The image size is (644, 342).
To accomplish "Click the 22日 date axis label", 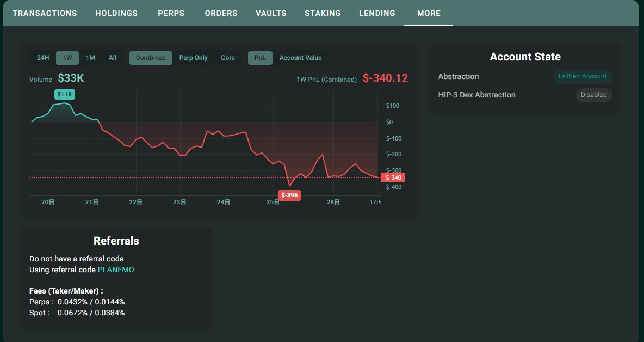I will pyautogui.click(x=135, y=202).
